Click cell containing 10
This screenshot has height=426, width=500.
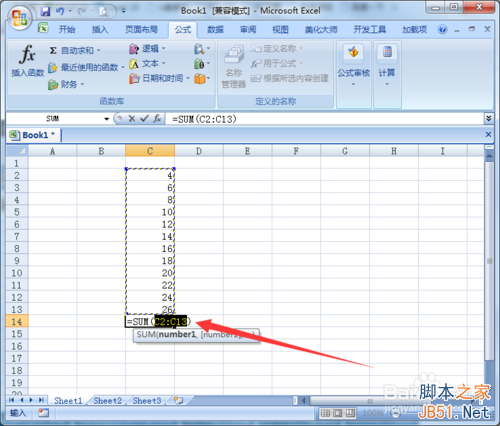150,212
